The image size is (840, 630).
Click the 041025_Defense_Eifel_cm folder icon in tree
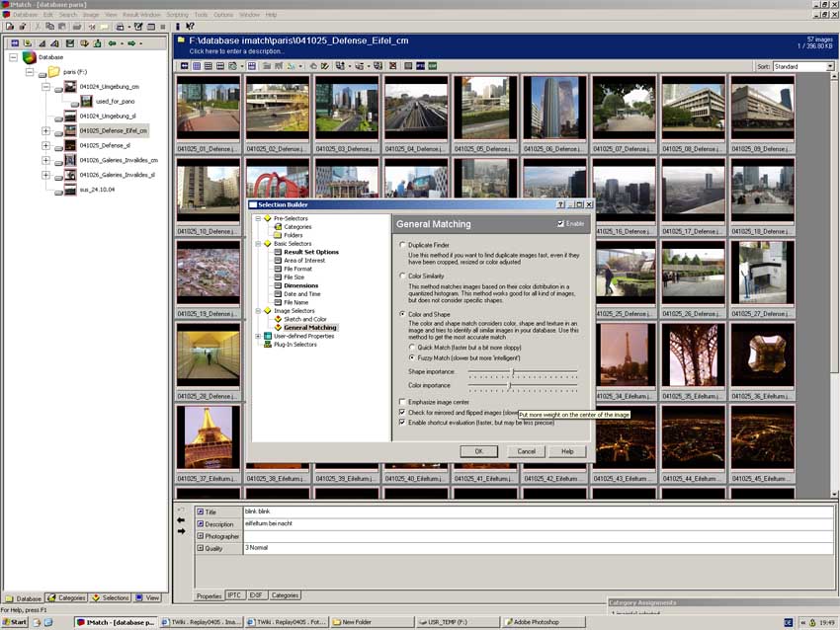coord(70,130)
